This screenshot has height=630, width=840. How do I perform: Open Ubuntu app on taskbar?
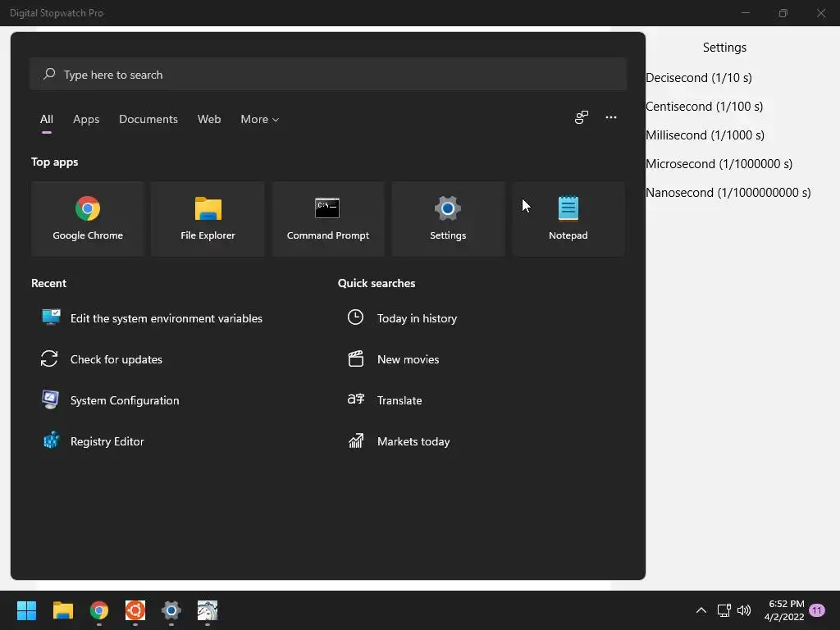pyautogui.click(x=135, y=610)
